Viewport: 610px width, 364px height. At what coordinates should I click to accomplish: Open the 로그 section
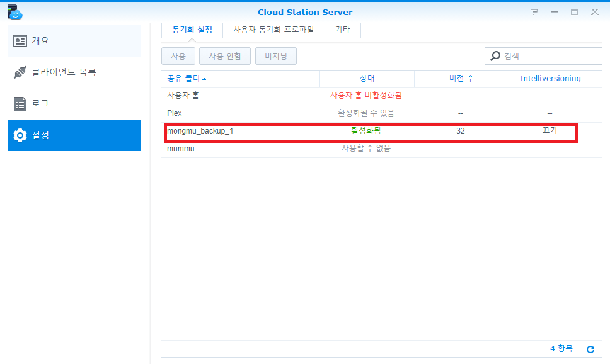tap(74, 104)
